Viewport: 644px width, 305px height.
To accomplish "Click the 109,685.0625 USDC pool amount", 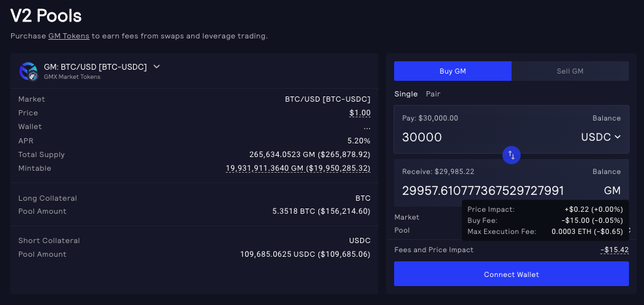I will pos(305,255).
